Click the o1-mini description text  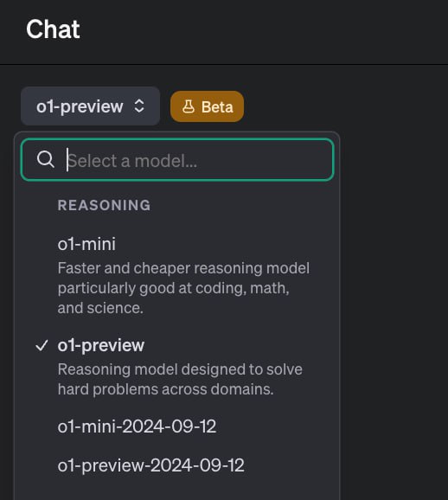[x=183, y=288]
